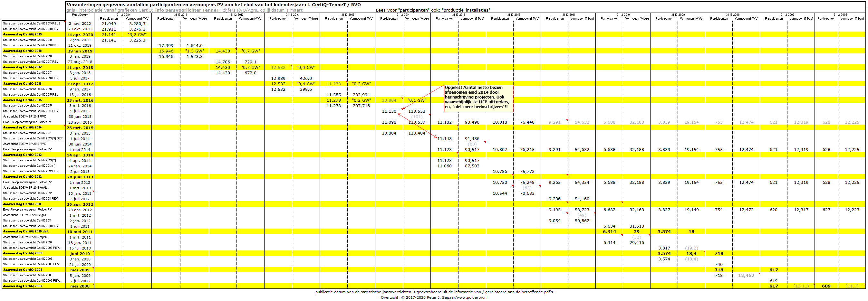Select the red "Opgelet! Aantal netto" note box
Viewport: 868px width, 301px height.
[x=478, y=98]
